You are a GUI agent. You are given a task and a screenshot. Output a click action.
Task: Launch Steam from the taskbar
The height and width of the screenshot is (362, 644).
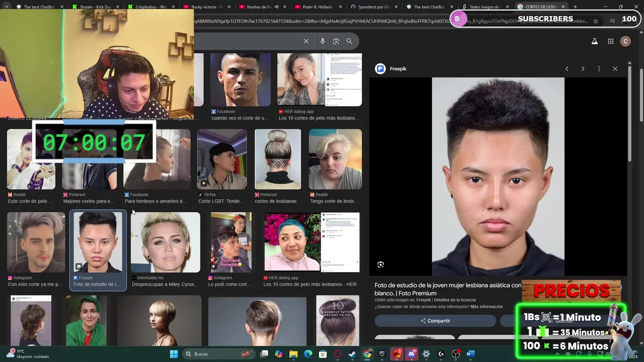(x=352, y=354)
